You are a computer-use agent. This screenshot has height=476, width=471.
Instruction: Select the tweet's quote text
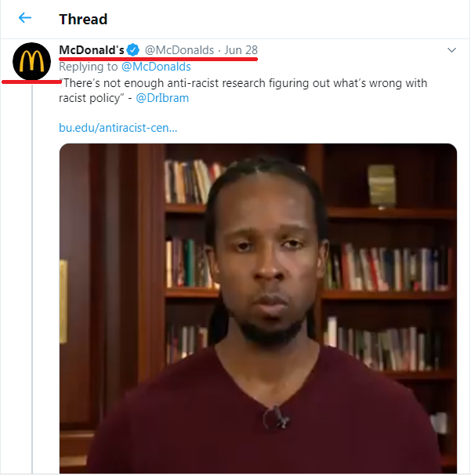coord(243,90)
